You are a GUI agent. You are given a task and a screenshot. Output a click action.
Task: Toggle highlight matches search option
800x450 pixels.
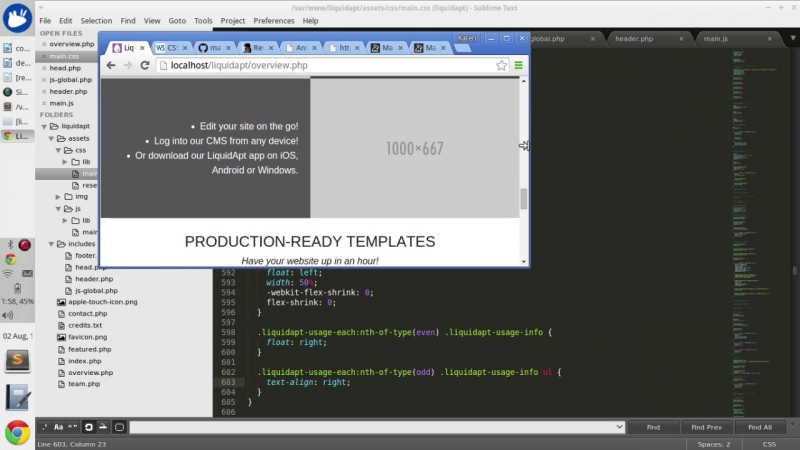[119, 427]
